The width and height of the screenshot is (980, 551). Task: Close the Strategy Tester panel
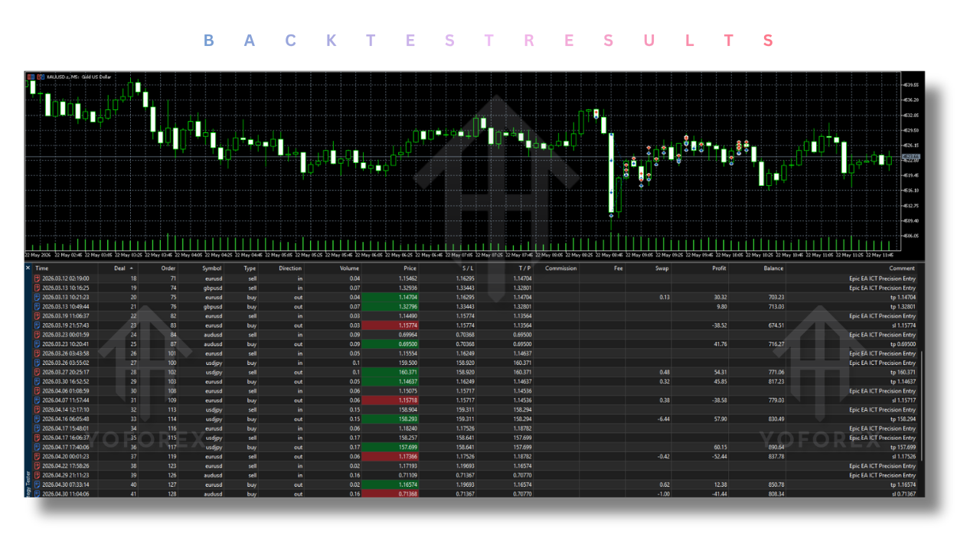click(x=28, y=268)
